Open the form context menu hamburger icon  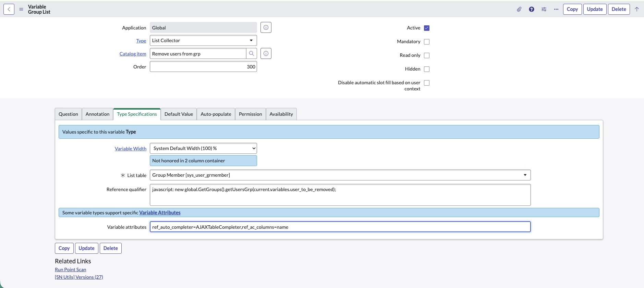[x=21, y=9]
